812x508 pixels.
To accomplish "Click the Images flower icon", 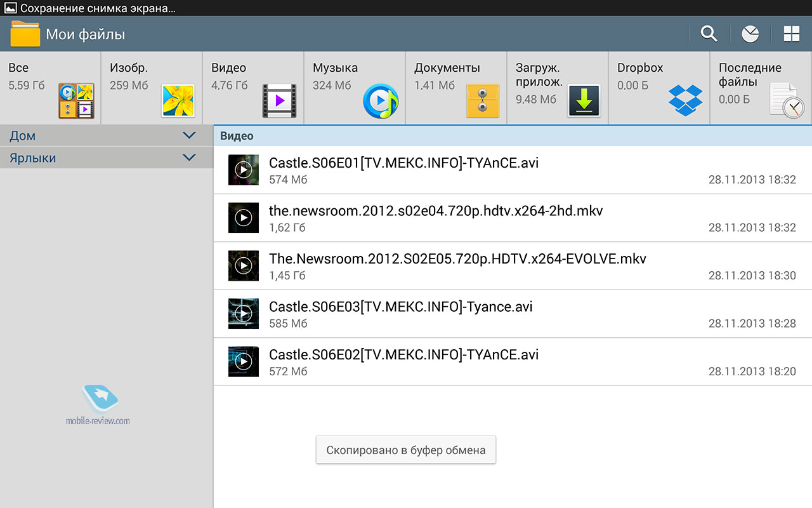I will coord(178,100).
